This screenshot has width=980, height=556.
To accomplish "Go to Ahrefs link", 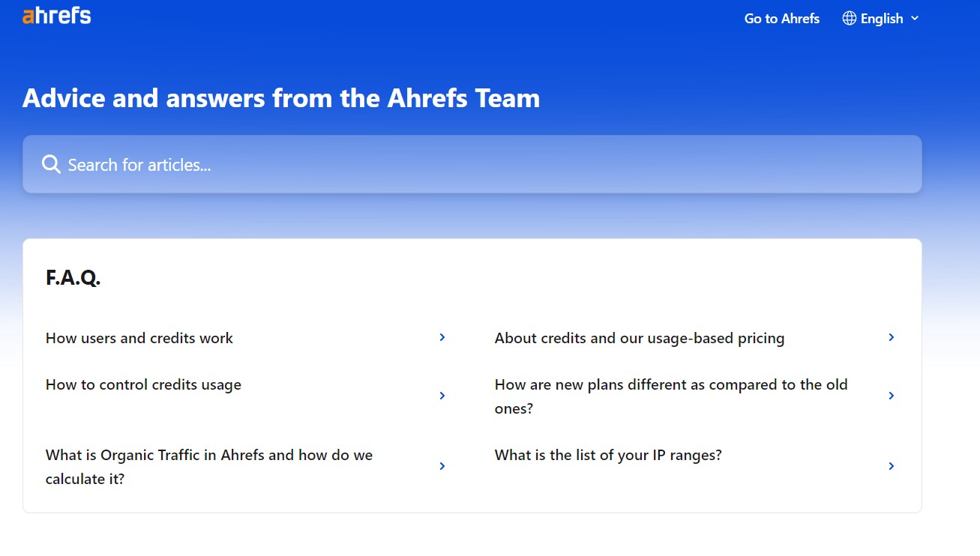I will 782,19.
